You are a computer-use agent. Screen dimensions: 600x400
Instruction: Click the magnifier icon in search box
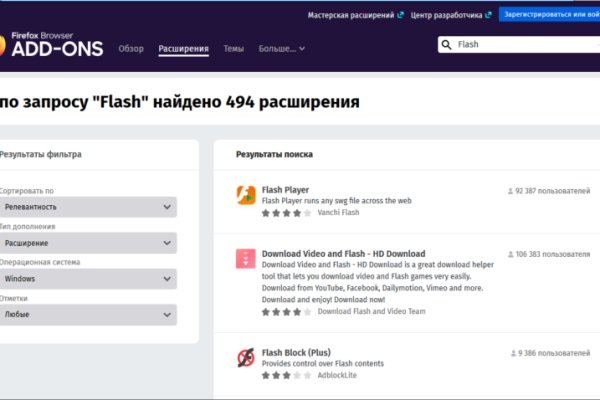[x=446, y=45]
